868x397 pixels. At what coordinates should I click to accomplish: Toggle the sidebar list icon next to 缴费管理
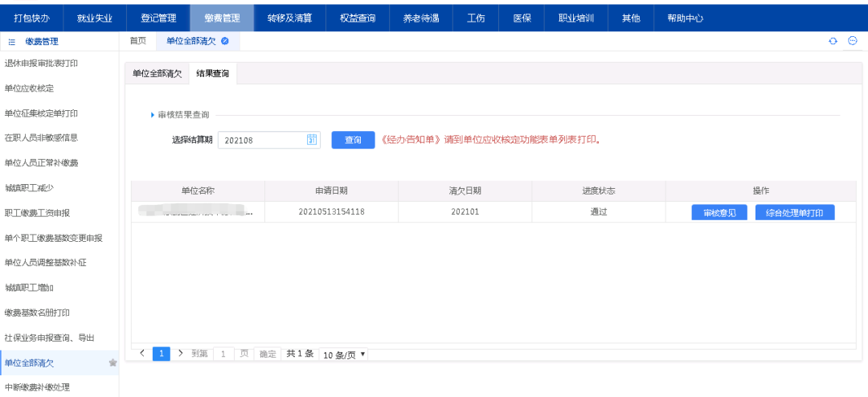tap(12, 42)
